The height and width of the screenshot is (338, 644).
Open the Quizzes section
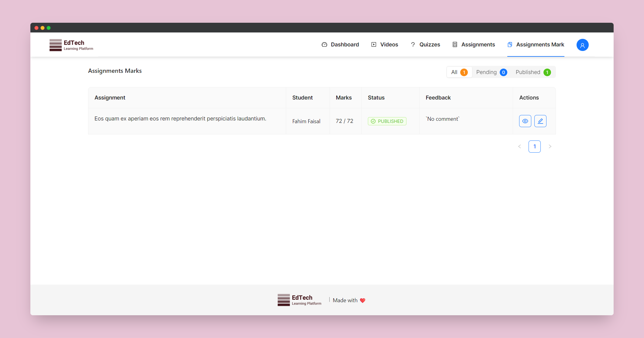(425, 45)
